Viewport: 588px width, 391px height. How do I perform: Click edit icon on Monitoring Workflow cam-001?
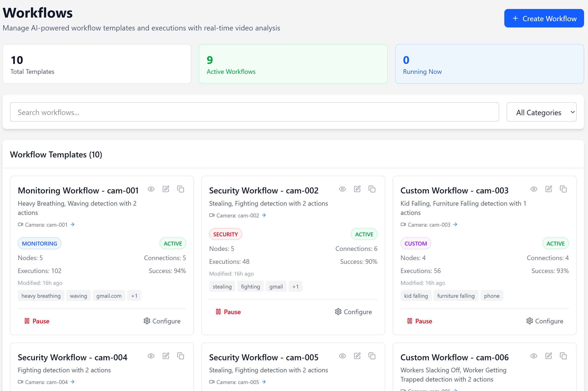(166, 189)
